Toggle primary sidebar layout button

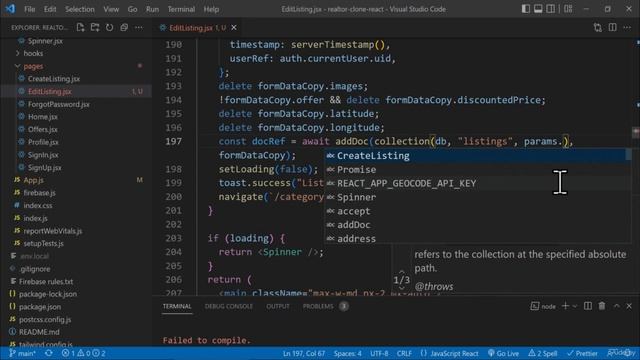tap(526, 9)
